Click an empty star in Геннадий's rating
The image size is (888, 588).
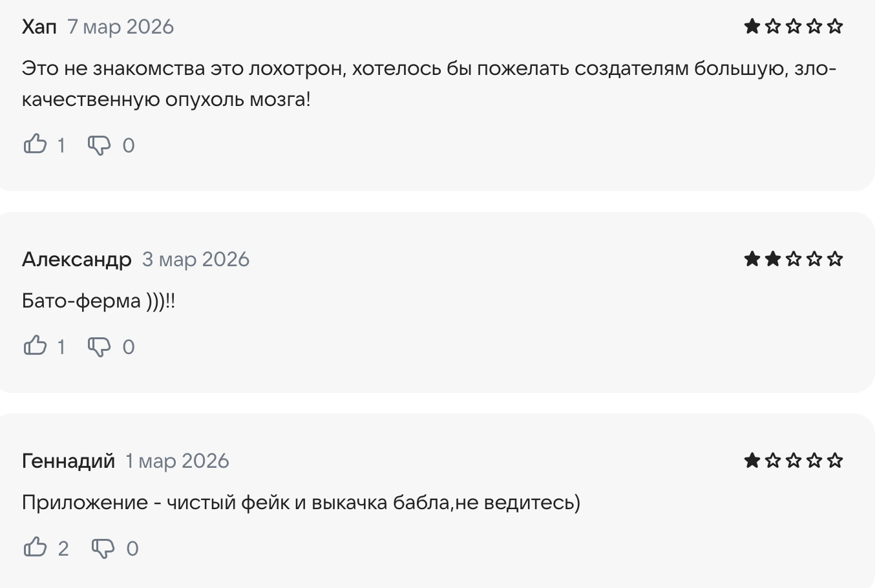pyautogui.click(x=793, y=461)
